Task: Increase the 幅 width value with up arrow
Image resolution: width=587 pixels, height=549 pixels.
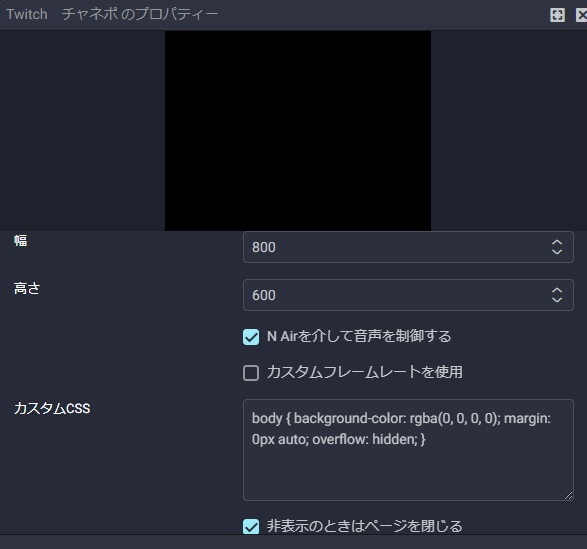Action: pyautogui.click(x=557, y=243)
